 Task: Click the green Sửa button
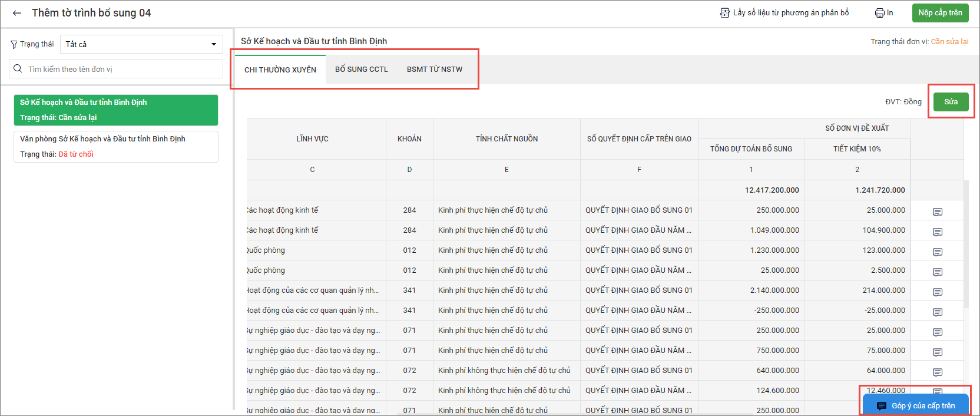click(x=951, y=102)
